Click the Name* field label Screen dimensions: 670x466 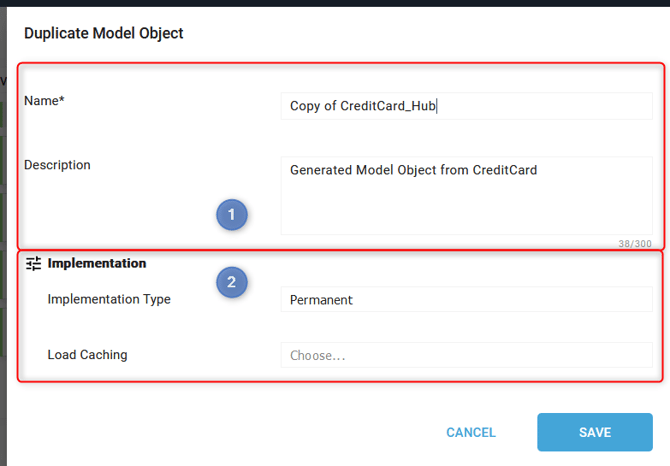44,101
